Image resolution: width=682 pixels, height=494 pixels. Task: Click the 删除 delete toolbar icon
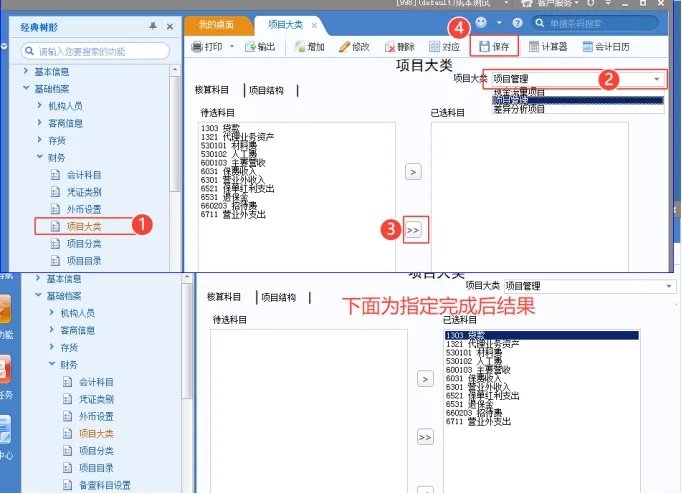point(390,47)
